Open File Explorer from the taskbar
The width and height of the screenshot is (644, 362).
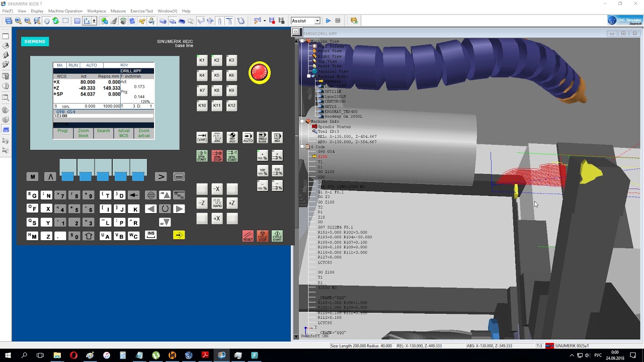57,355
